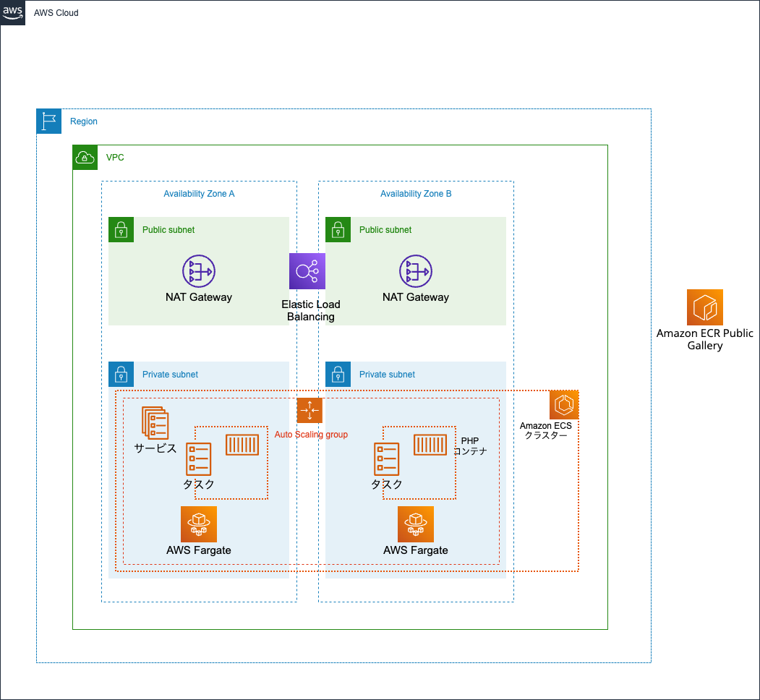Viewport: 760px width, 700px height.
Task: Click the Availability Zone A label
Action: point(199,193)
